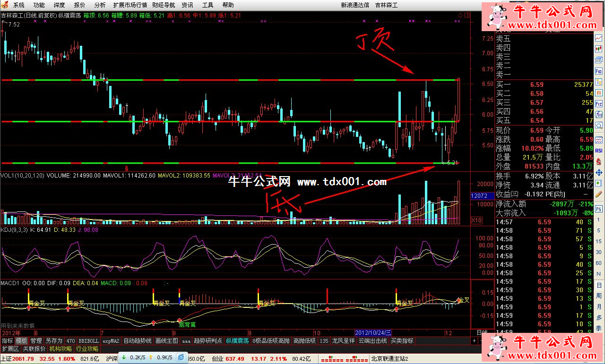Image resolution: width=605 pixels, height=364 pixels.
Task: Select the 60-minute period button
Action: pyautogui.click(x=599, y=262)
